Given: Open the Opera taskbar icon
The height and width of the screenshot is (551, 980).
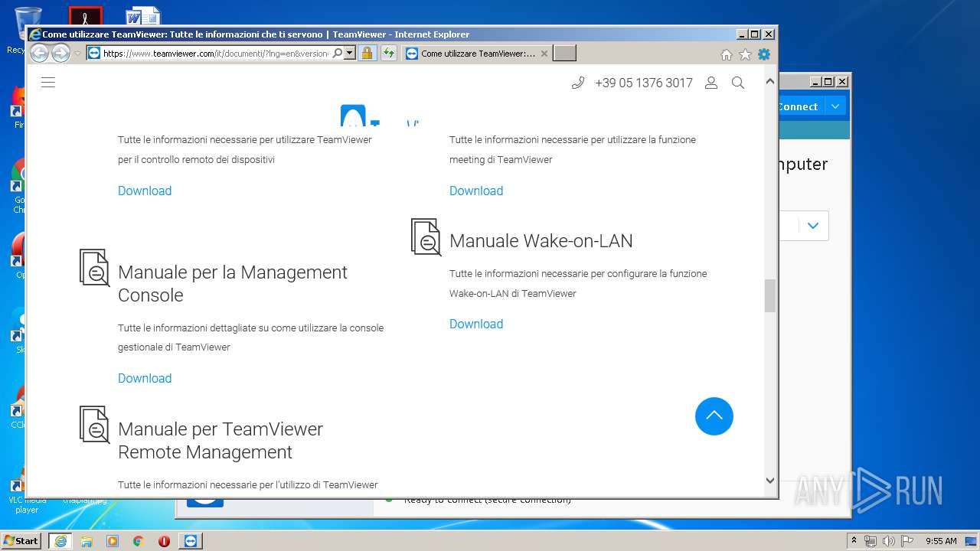Looking at the screenshot, I should pos(164,541).
